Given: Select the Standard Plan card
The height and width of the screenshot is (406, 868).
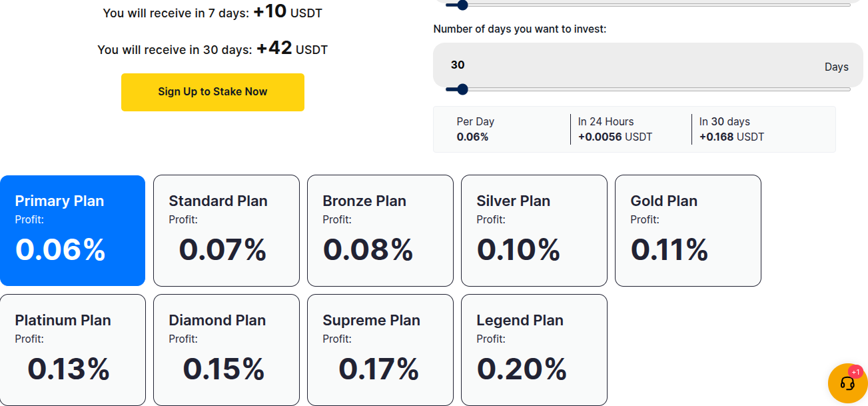Looking at the screenshot, I should pyautogui.click(x=226, y=231).
